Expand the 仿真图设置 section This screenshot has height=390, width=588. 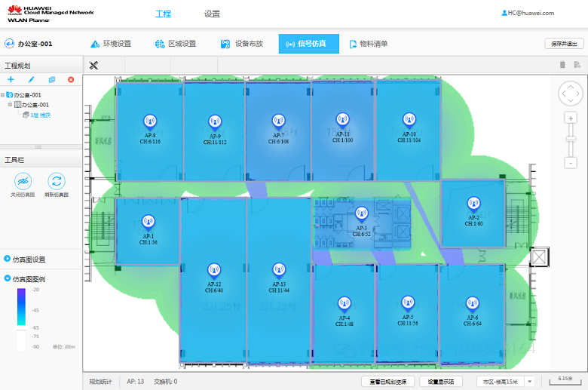(7, 259)
